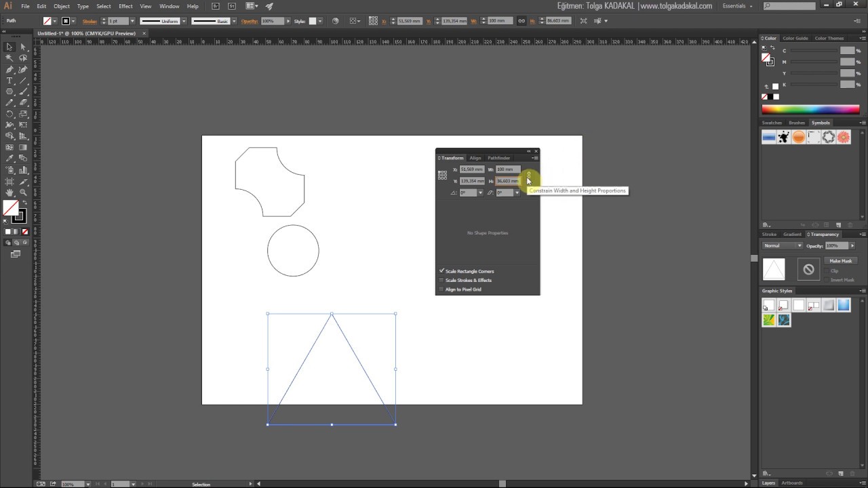Open the Style dropdown in control bar
Screen dimensions: 868x488
click(320, 20)
